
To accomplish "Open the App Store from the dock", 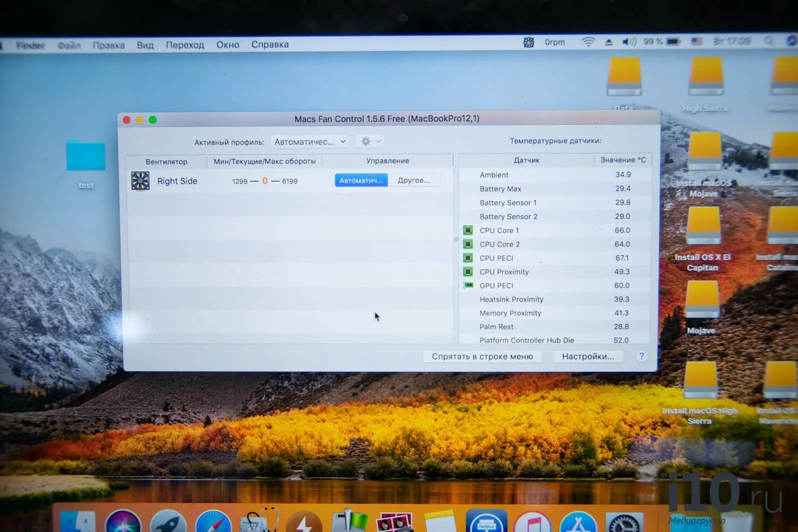I will pos(578,522).
